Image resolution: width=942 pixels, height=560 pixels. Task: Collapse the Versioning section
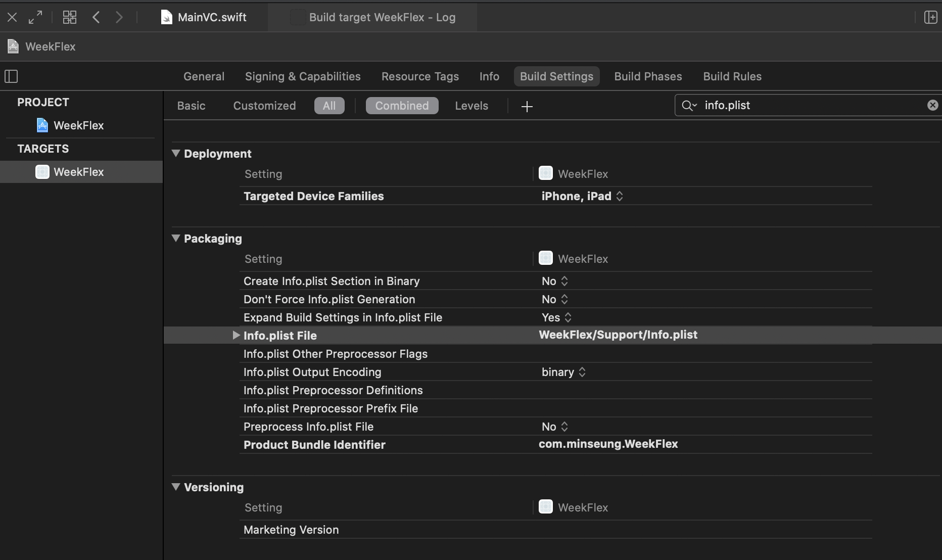[176, 487]
